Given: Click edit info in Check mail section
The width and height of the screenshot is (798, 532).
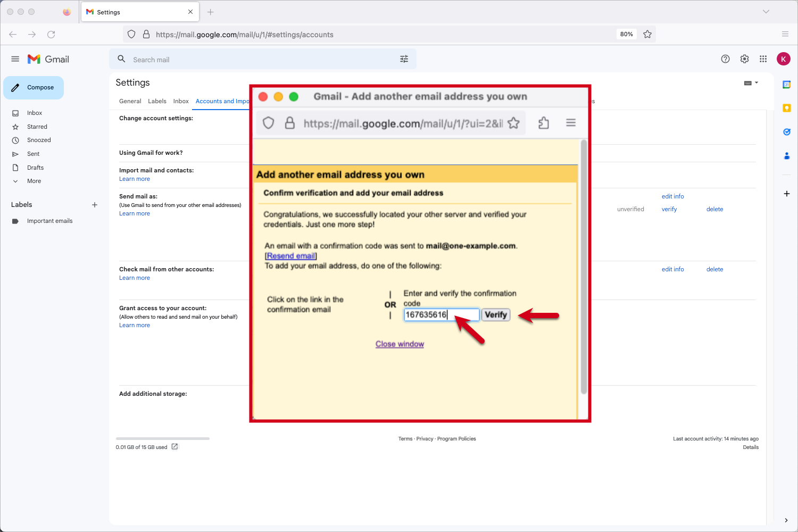Looking at the screenshot, I should tap(672, 270).
